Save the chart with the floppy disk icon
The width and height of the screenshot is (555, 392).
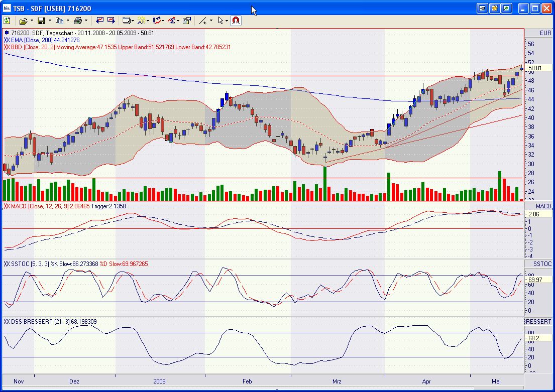41,21
